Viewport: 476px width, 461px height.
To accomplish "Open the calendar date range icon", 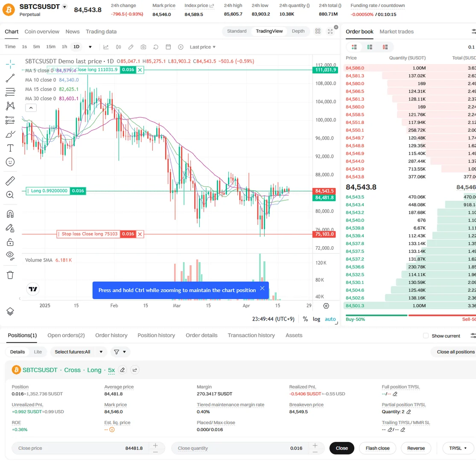I will [x=168, y=47].
